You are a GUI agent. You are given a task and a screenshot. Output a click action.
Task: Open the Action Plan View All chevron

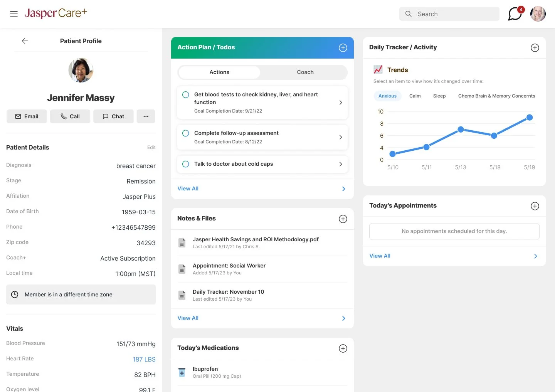click(344, 189)
